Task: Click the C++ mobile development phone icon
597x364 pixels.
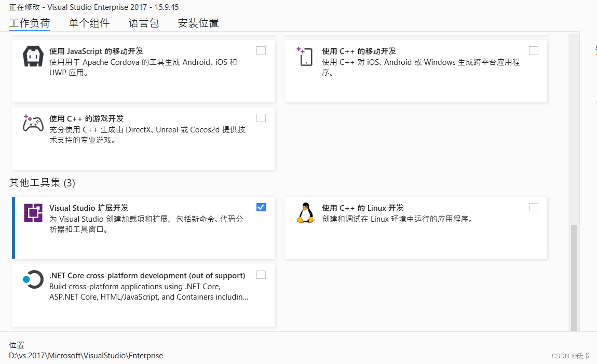Action: (x=305, y=57)
